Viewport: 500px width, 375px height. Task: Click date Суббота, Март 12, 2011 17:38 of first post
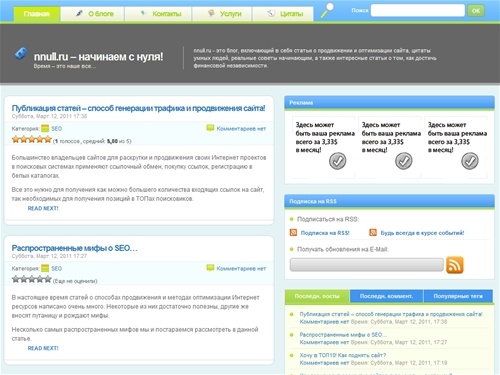pos(49,116)
